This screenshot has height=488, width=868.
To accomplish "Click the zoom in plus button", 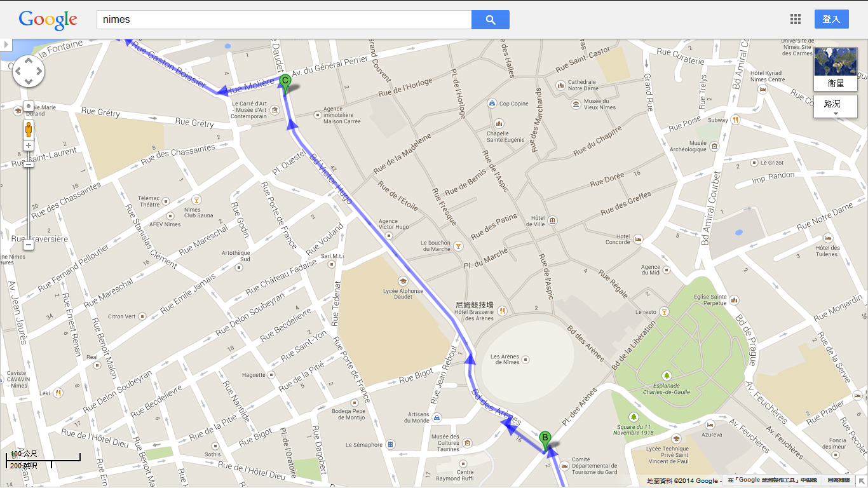I will 29,146.
